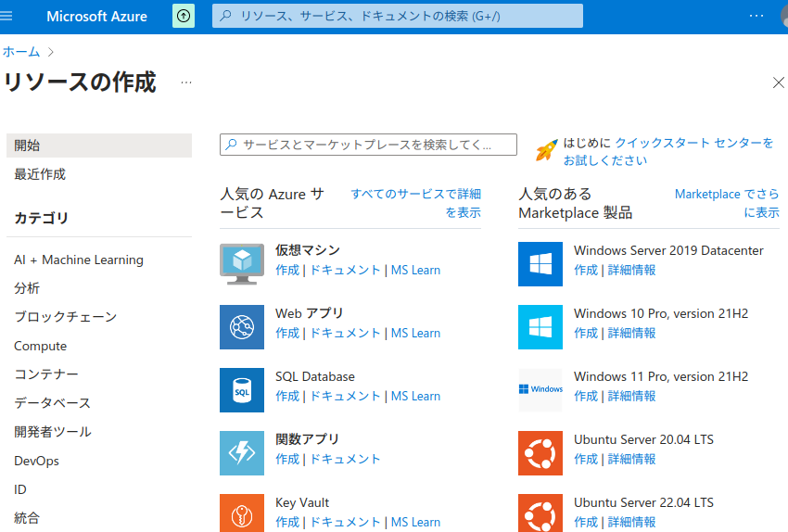Open MS Learn for SQL Database
788x532 pixels.
tap(415, 397)
